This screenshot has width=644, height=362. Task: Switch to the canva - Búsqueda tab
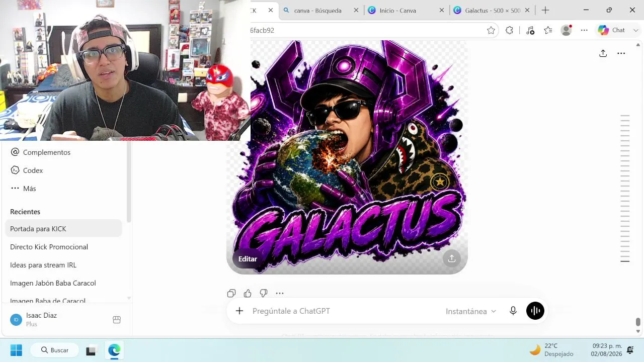[317, 10]
